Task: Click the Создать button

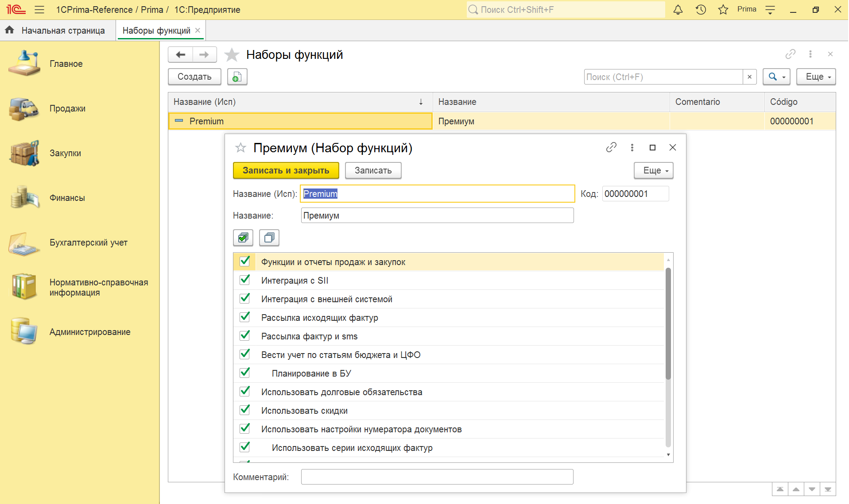Action: click(194, 77)
